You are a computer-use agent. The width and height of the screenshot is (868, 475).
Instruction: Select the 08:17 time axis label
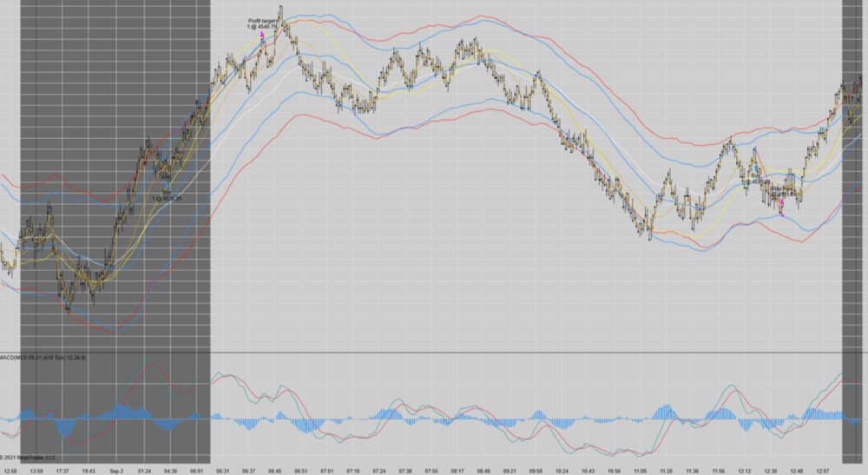pos(457,471)
